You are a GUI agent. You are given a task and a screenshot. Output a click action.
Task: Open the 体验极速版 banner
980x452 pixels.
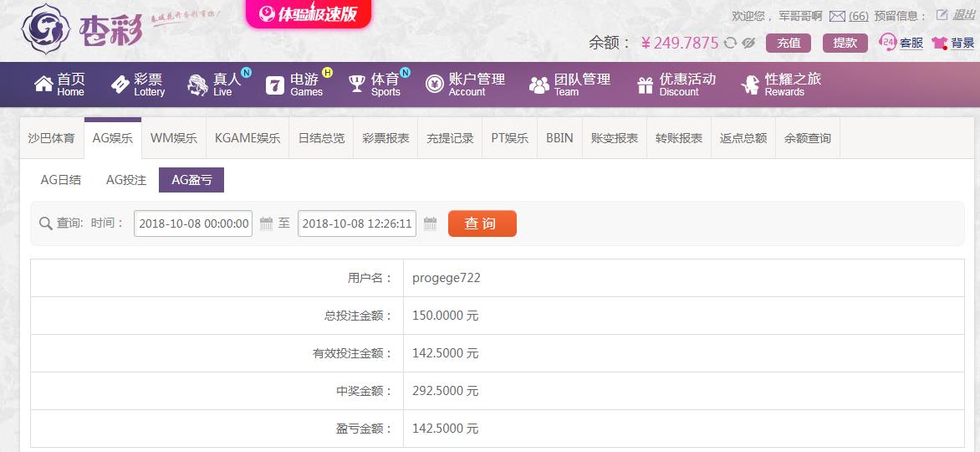tap(308, 13)
